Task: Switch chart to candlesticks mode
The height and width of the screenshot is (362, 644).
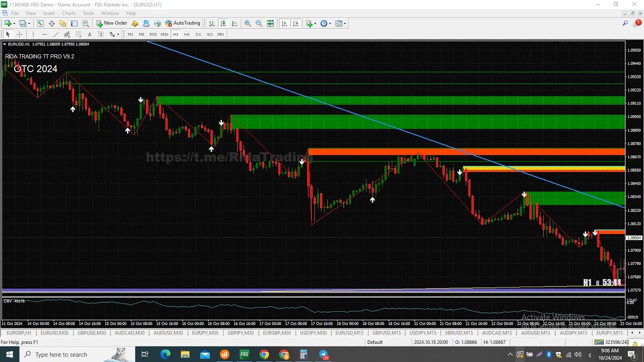Action: tap(223, 23)
